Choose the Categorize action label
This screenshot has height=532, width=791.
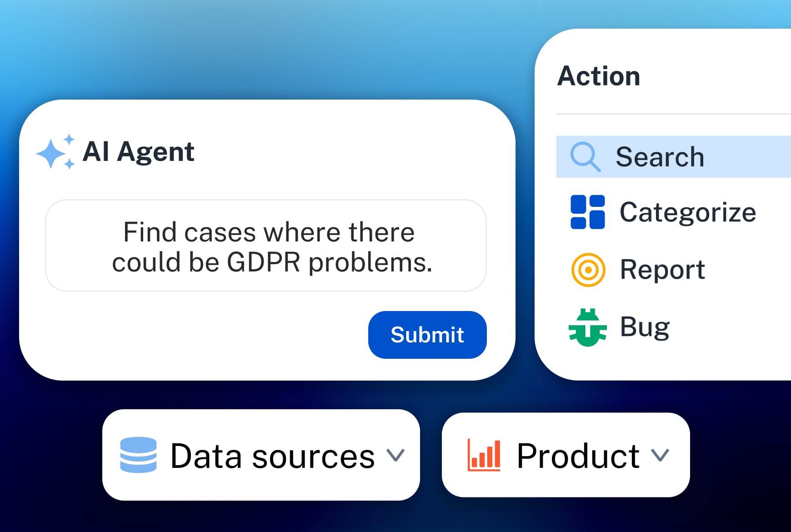click(x=687, y=212)
